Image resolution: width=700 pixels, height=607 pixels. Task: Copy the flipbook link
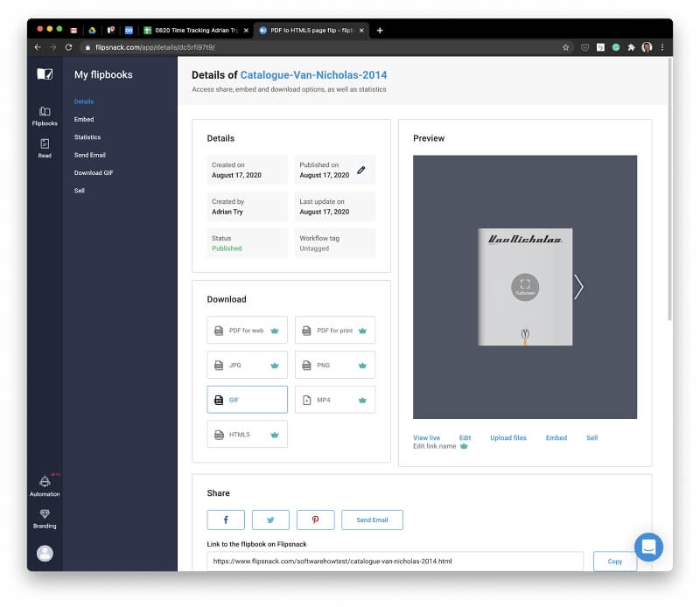615,561
